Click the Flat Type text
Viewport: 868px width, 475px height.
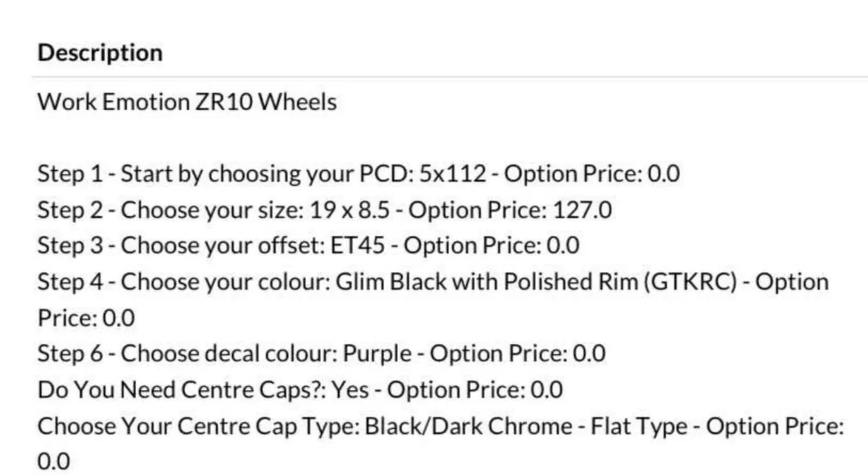pyautogui.click(x=639, y=426)
